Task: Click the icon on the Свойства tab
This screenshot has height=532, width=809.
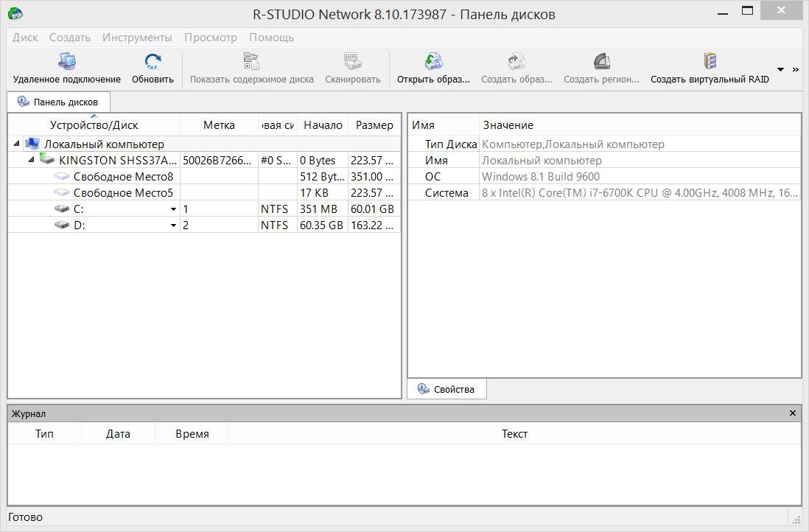Action: (x=424, y=388)
